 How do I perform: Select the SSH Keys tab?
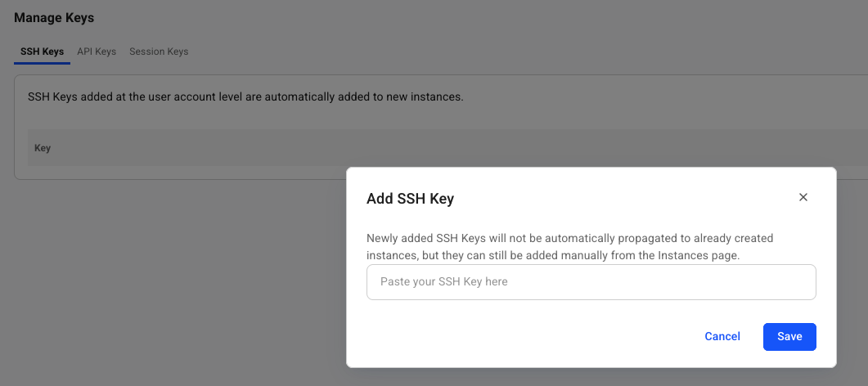tap(42, 52)
